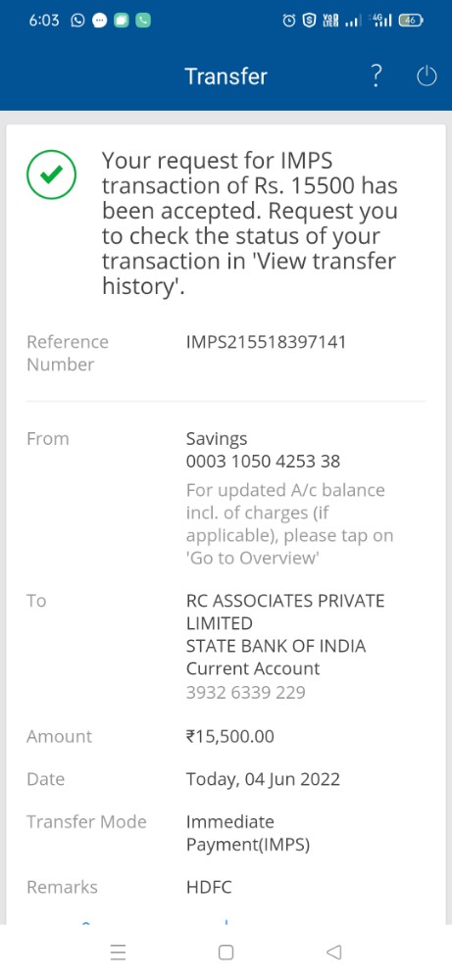452x980 pixels.
Task: Tap the Savings account number
Action: (x=263, y=462)
